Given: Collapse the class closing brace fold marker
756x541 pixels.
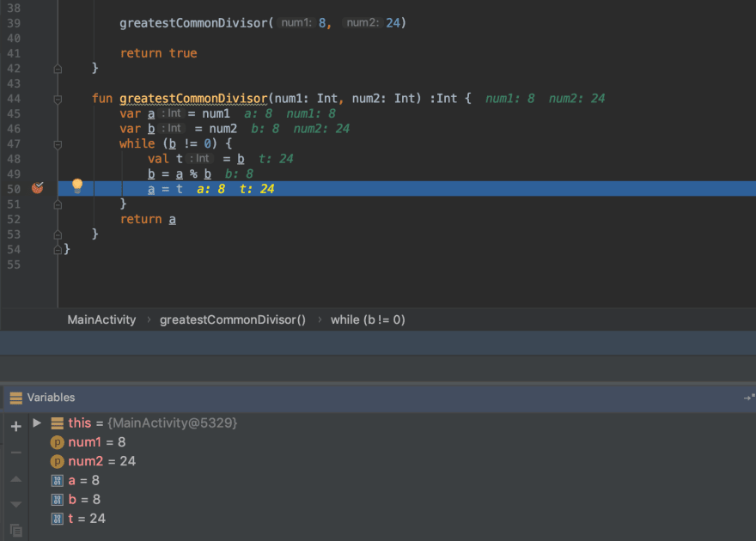Looking at the screenshot, I should [58, 250].
